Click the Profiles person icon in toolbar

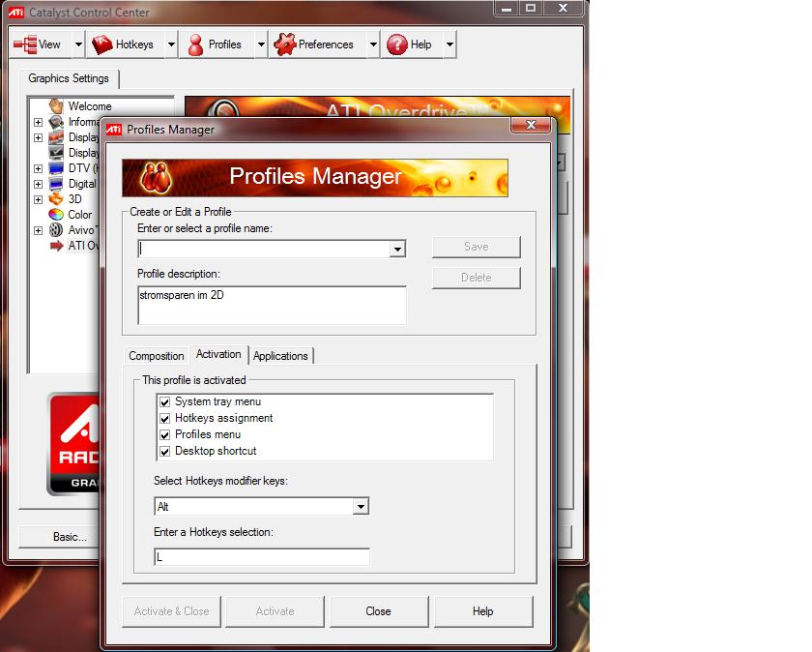pos(195,44)
